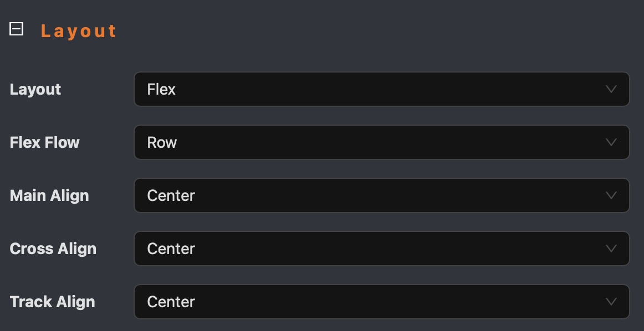
Task: Click the Main Align property label
Action: point(49,195)
